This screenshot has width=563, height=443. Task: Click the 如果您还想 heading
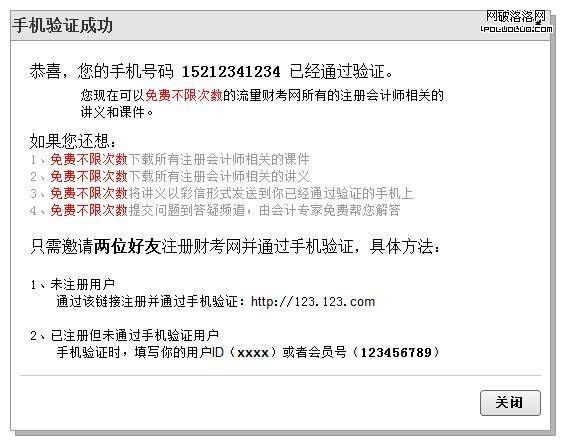pyautogui.click(x=73, y=141)
